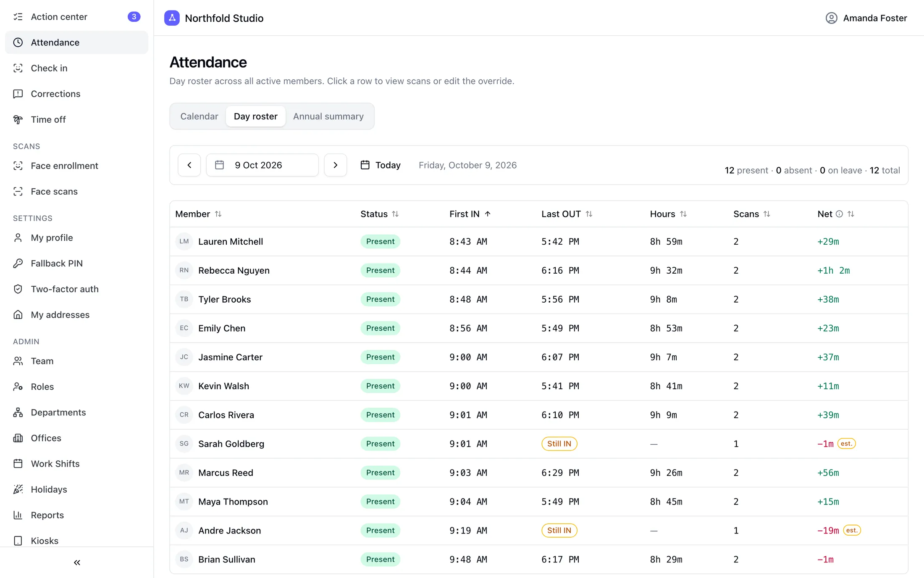
Task: Jump to Today's roster
Action: coord(381,165)
